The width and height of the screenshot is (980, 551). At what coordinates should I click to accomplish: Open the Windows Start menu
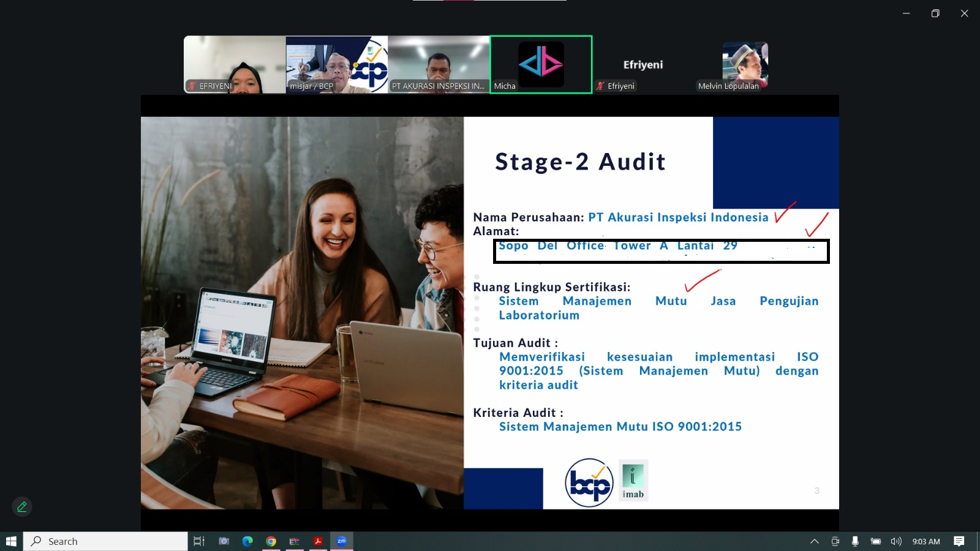[11, 541]
